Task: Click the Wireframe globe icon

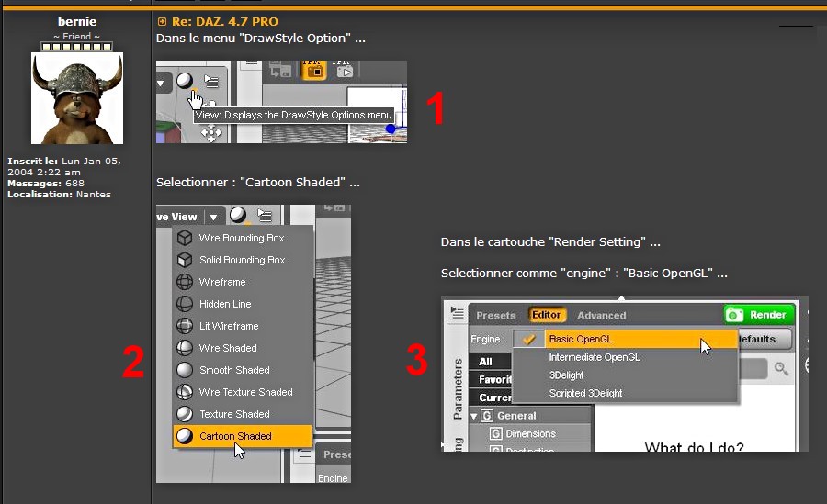Action: click(x=185, y=282)
